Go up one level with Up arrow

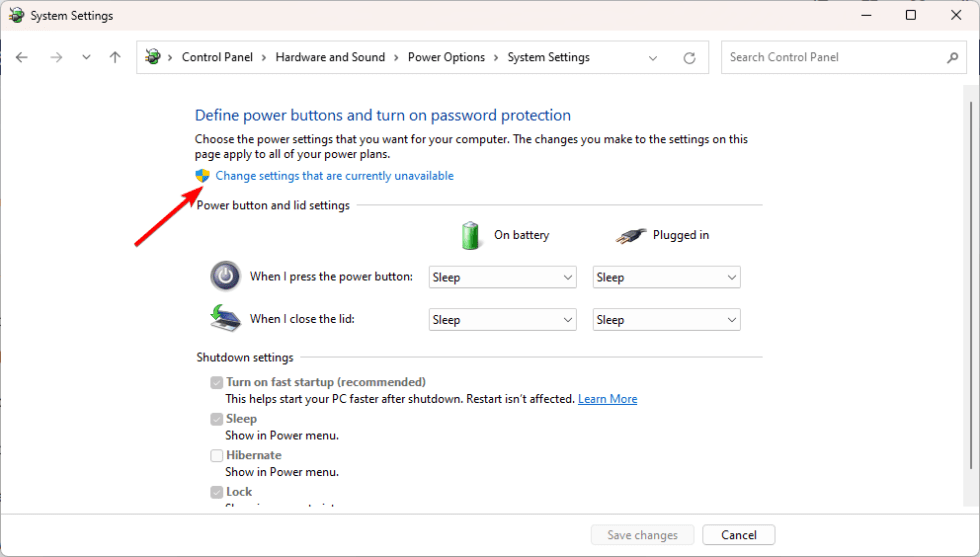(115, 58)
